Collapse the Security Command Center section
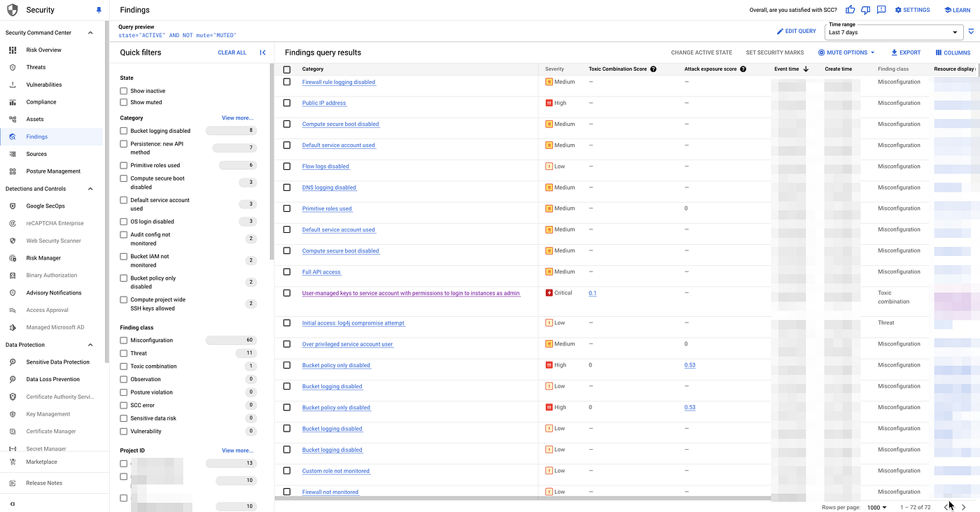 click(x=90, y=33)
